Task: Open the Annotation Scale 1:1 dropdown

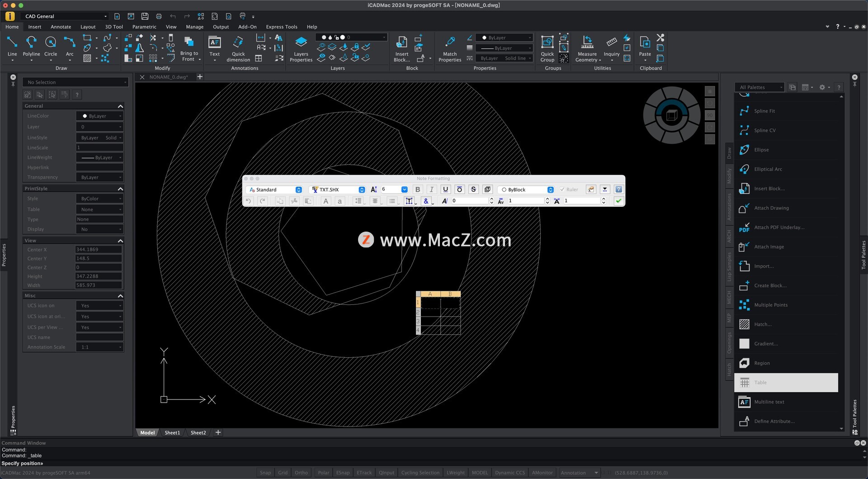Action: tap(99, 347)
